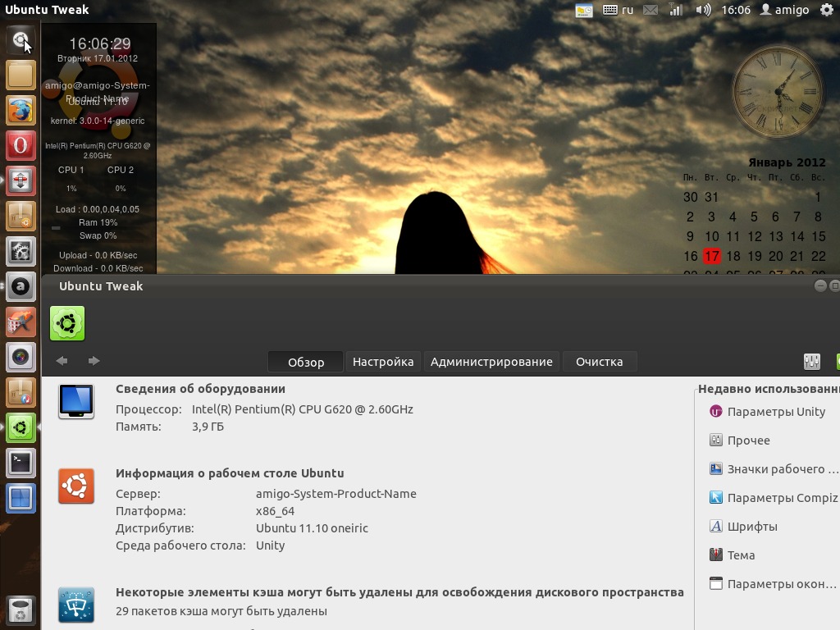Open recently used "Параметры Compiz"
The image size is (840, 630).
773,498
